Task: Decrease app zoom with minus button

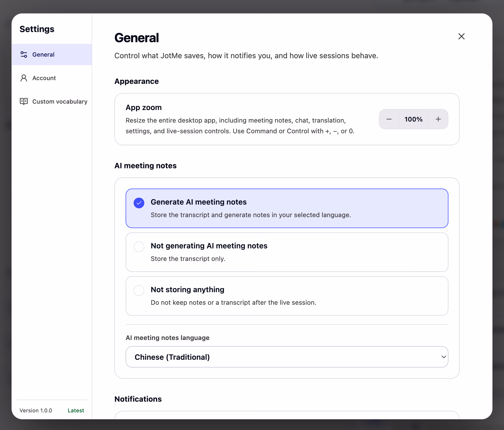Action: (x=389, y=119)
